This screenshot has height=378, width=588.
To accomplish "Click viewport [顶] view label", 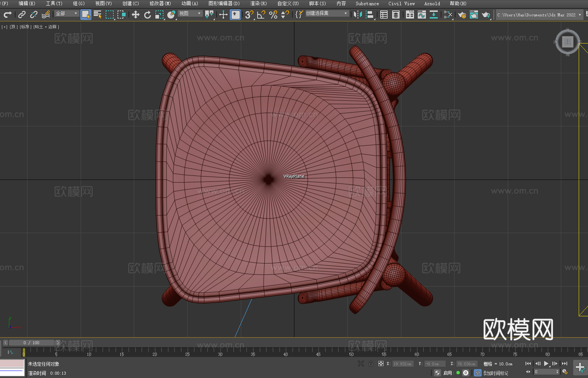I will click(x=13, y=27).
